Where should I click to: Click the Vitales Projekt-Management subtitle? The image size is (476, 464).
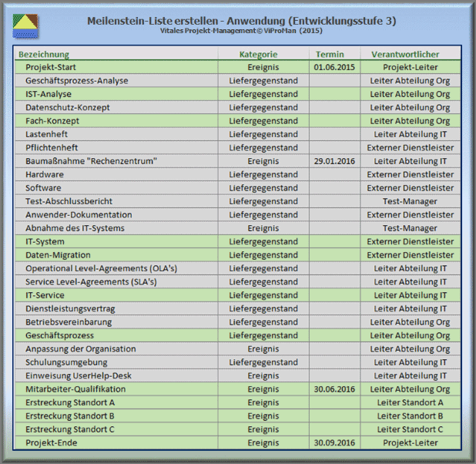(x=241, y=31)
